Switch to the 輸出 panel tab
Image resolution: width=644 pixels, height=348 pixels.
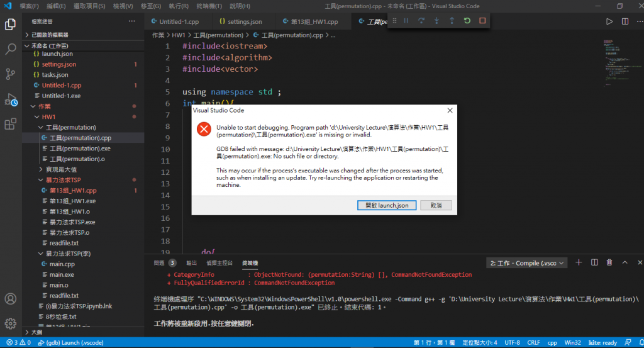coord(191,263)
